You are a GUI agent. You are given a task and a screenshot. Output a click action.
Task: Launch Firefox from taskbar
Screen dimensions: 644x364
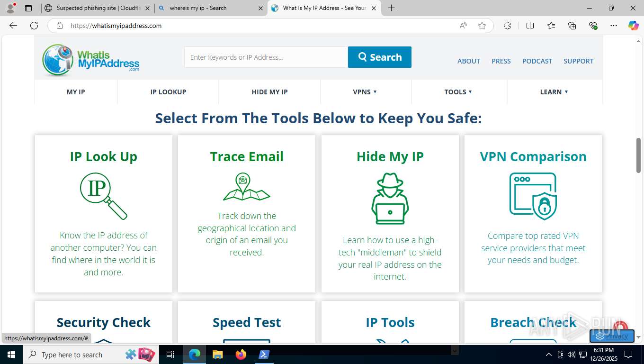[241, 355]
